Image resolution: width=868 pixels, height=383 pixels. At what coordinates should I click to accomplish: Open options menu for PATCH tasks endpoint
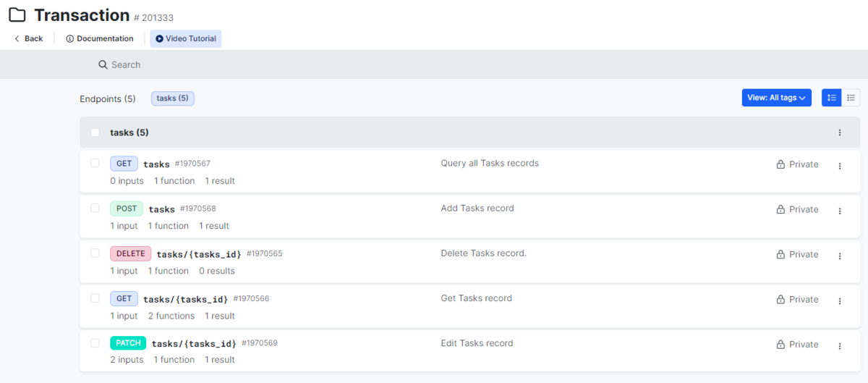click(839, 345)
